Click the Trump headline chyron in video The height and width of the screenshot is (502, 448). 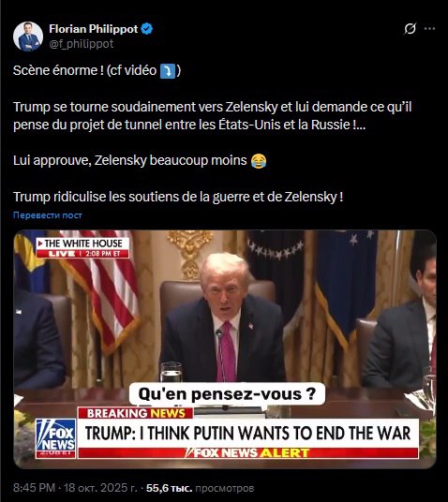click(x=248, y=434)
